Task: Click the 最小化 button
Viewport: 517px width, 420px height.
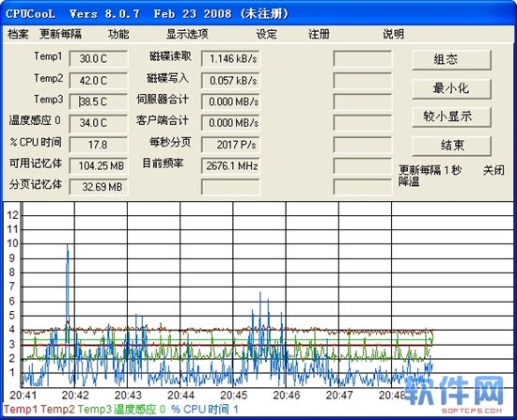Action: pos(451,88)
